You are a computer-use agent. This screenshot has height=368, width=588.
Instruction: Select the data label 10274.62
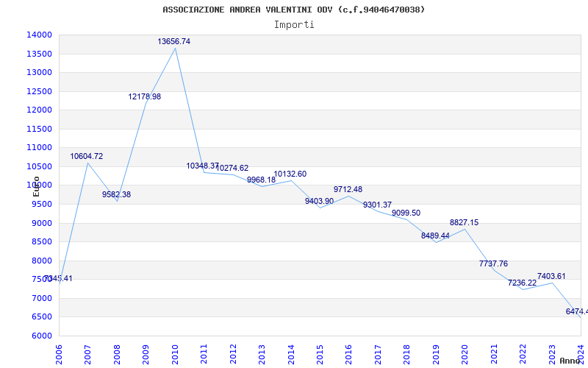(x=232, y=169)
